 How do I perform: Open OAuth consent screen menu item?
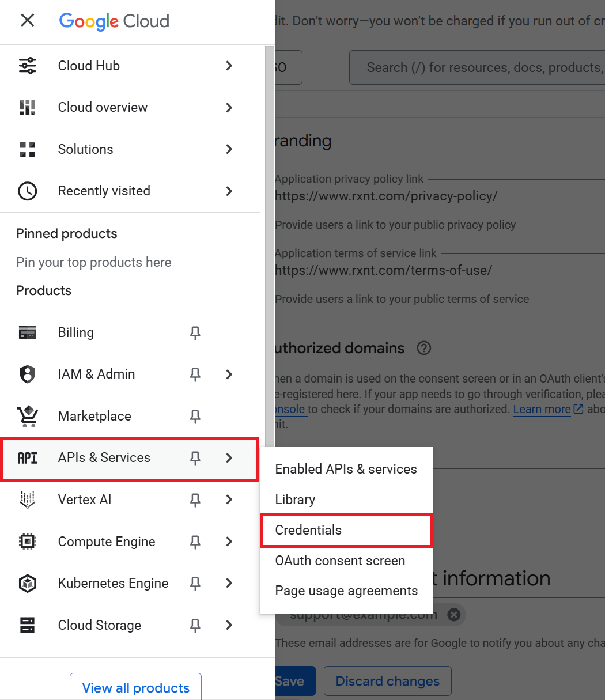click(x=340, y=561)
